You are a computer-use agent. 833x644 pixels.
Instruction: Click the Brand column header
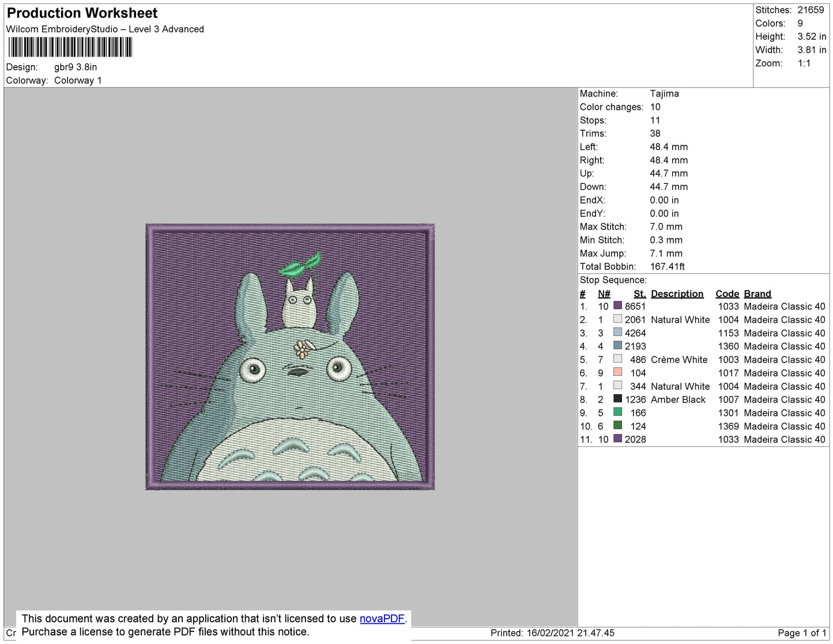click(x=757, y=293)
